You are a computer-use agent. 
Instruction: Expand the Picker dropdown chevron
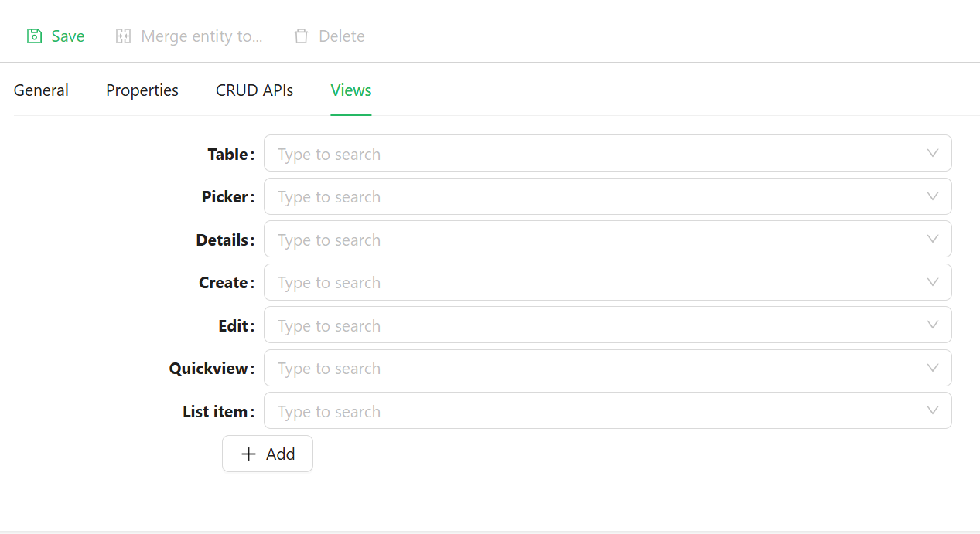click(x=933, y=197)
